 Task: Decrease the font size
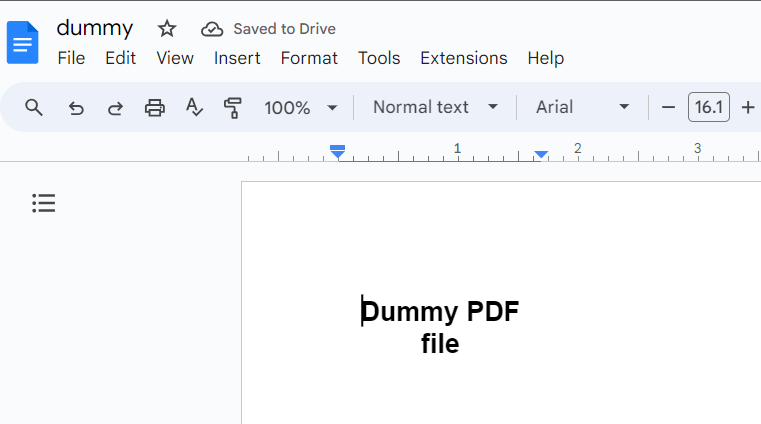668,107
